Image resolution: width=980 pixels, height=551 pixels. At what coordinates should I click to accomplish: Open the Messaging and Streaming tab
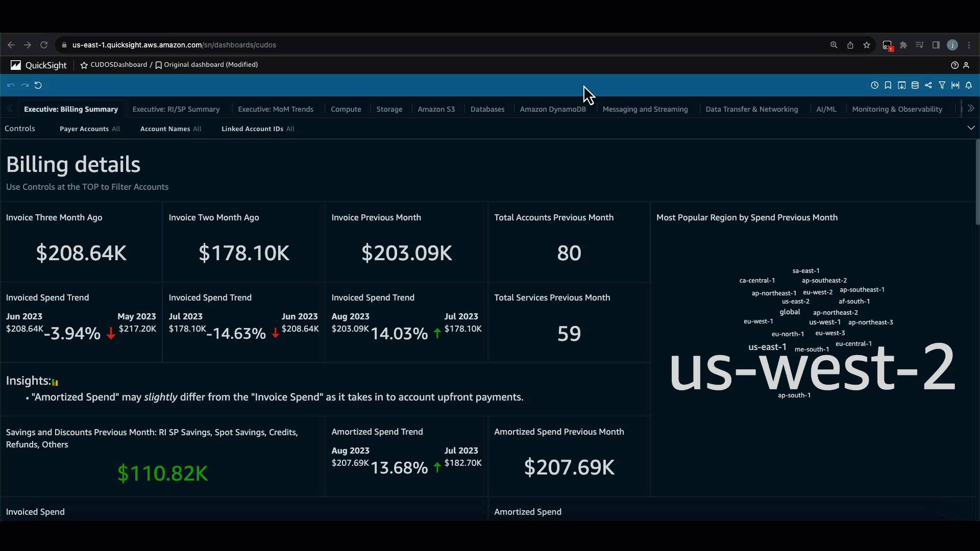pyautogui.click(x=645, y=109)
